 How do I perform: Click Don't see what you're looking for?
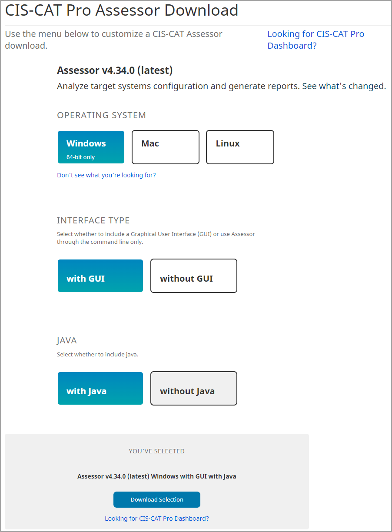coord(106,175)
